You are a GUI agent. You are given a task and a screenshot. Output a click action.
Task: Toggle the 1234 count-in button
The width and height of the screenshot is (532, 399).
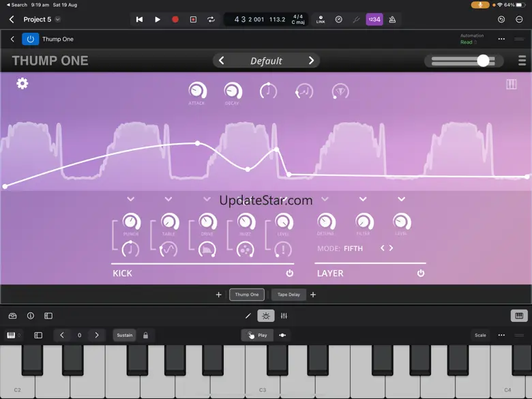[374, 19]
